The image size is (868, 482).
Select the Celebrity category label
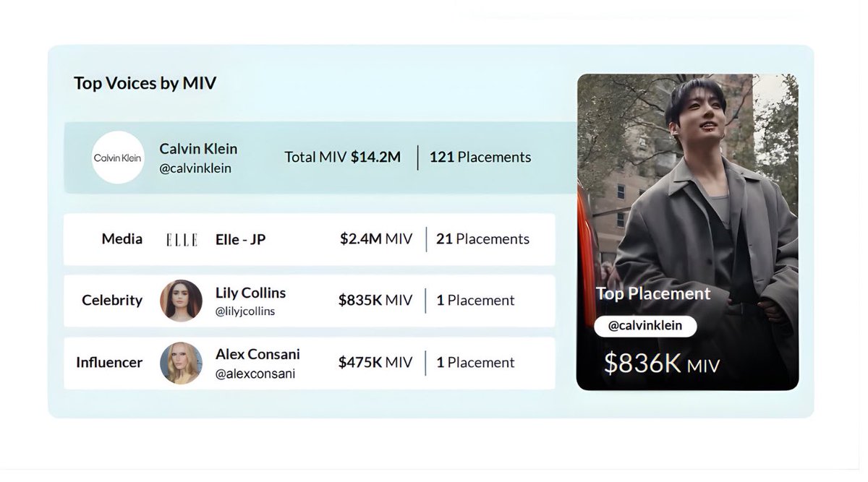click(112, 300)
